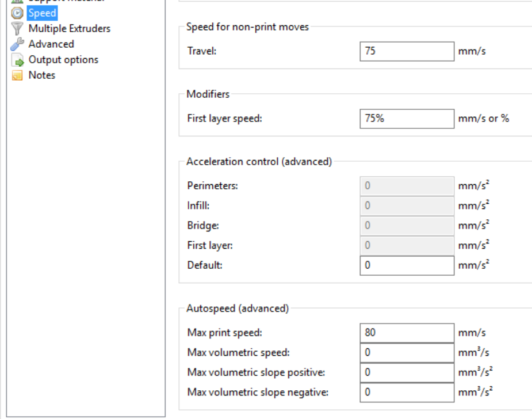Set the Max volumetric speed field

pyautogui.click(x=407, y=352)
